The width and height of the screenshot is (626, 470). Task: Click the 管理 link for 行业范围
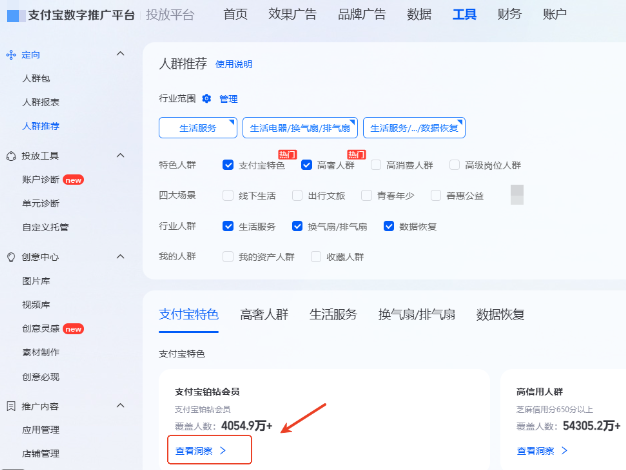pyautogui.click(x=229, y=99)
